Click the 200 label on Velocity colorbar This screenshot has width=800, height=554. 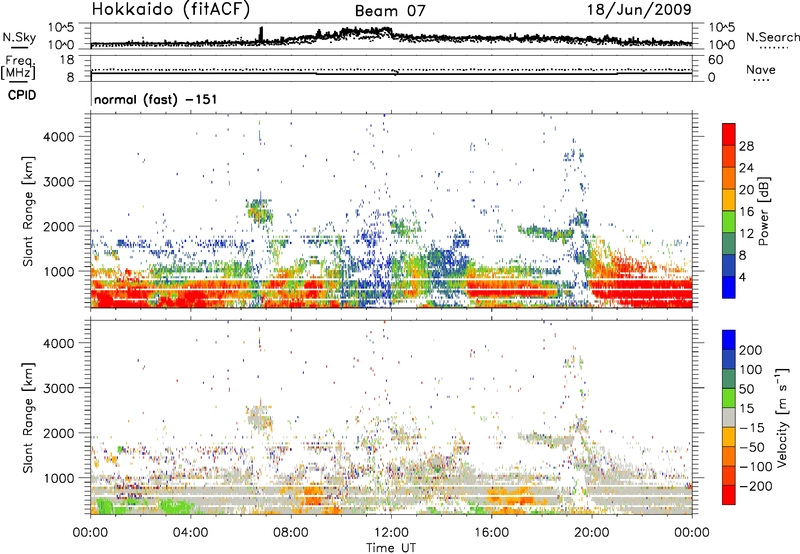751,350
